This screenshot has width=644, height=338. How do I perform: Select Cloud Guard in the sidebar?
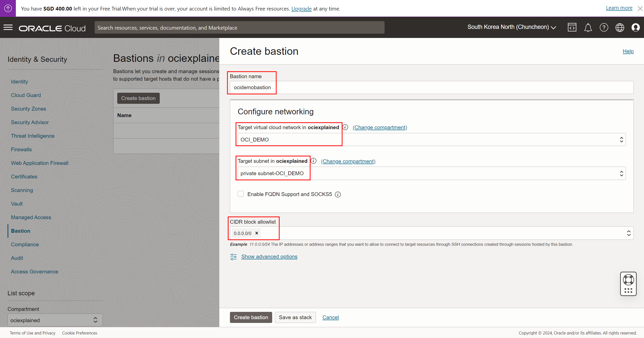pos(26,95)
